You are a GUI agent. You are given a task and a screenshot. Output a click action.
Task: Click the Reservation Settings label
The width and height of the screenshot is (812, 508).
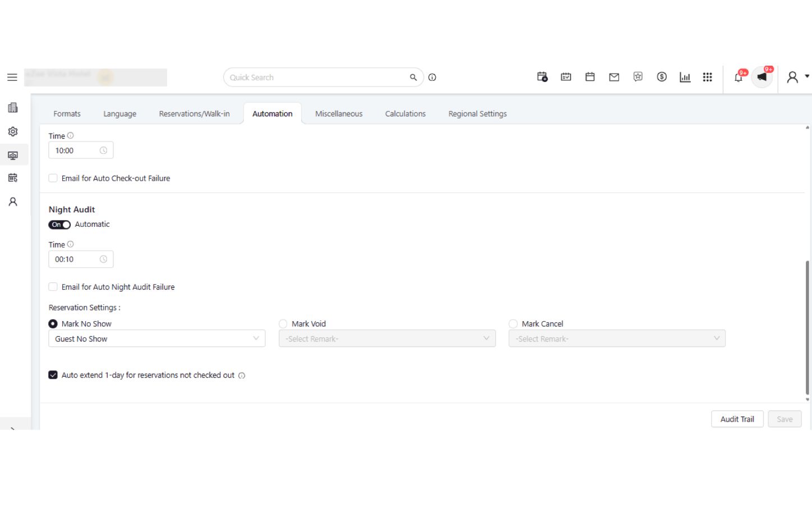[85, 308]
